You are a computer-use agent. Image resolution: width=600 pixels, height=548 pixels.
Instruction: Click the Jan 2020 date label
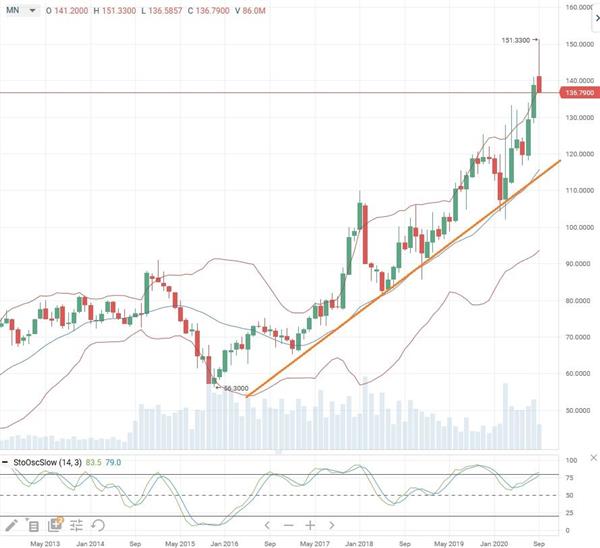494,544
